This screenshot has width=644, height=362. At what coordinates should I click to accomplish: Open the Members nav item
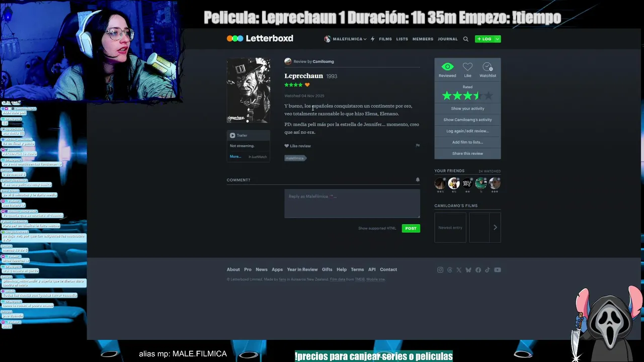tap(423, 39)
